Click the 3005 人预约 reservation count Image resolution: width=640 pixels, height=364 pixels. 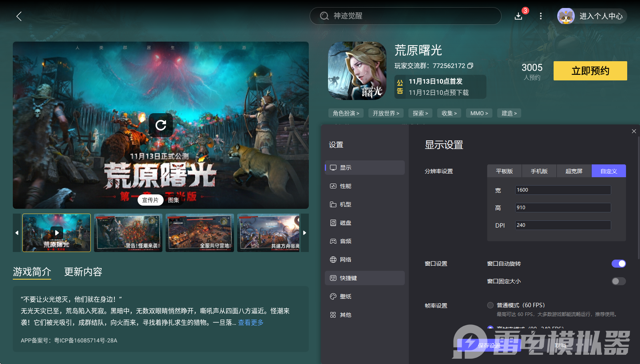[532, 72]
